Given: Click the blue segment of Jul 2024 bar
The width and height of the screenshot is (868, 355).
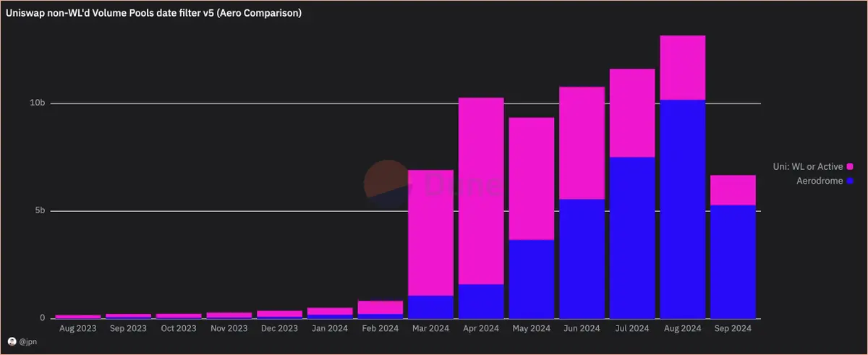Looking at the screenshot, I should click(632, 238).
